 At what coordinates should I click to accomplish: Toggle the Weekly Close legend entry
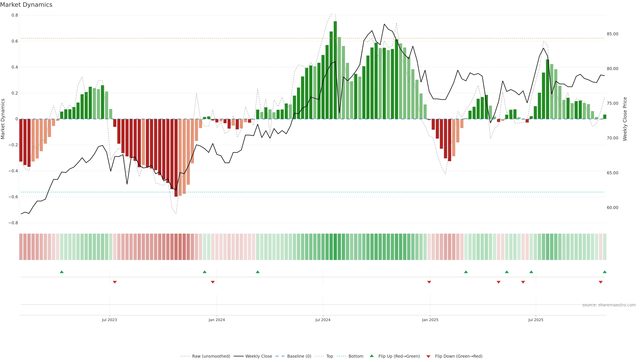point(258,356)
